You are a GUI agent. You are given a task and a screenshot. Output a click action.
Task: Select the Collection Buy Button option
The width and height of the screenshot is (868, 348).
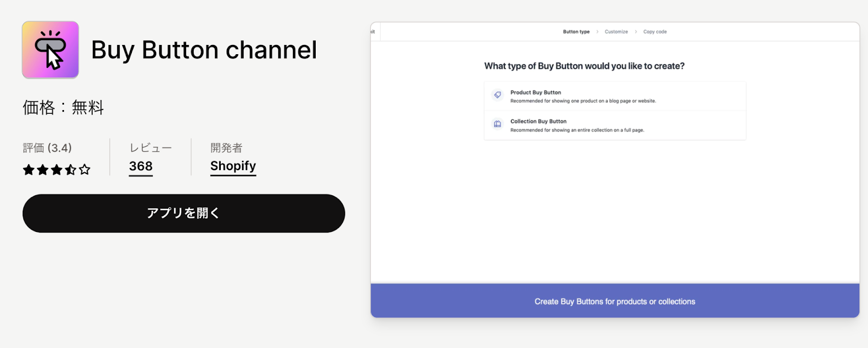coord(615,125)
